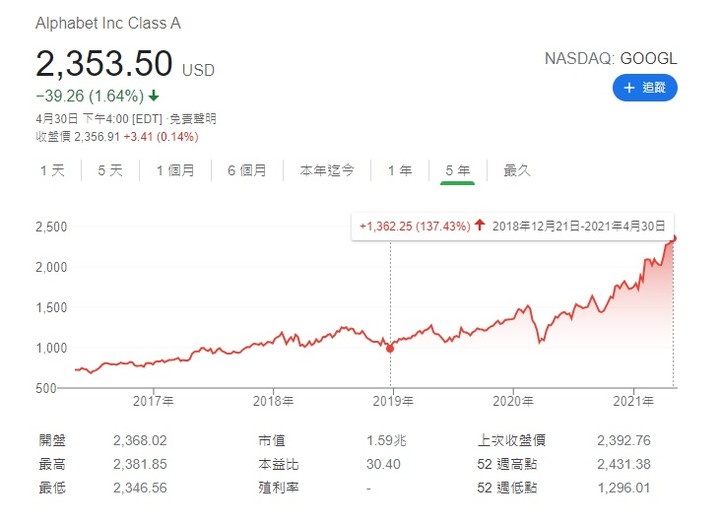Image resolution: width=720 pixels, height=523 pixels.
Task: Open the 本年迄今 year-to-date tab
Action: [x=327, y=170]
